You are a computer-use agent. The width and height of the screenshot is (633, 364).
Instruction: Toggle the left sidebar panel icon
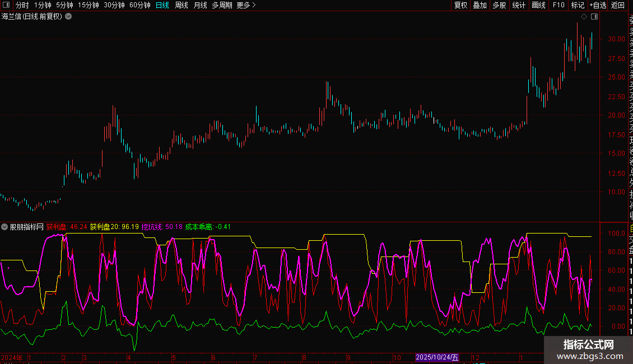[6, 5]
